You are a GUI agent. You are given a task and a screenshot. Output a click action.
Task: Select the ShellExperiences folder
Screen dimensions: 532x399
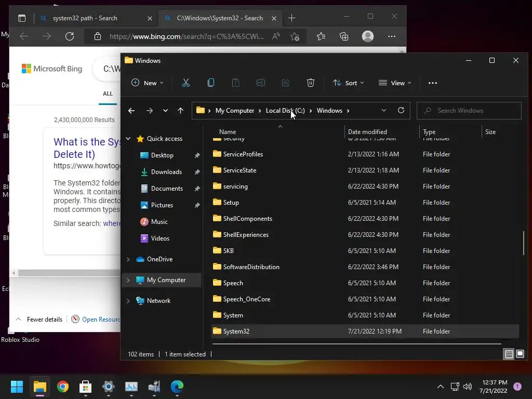246,234
